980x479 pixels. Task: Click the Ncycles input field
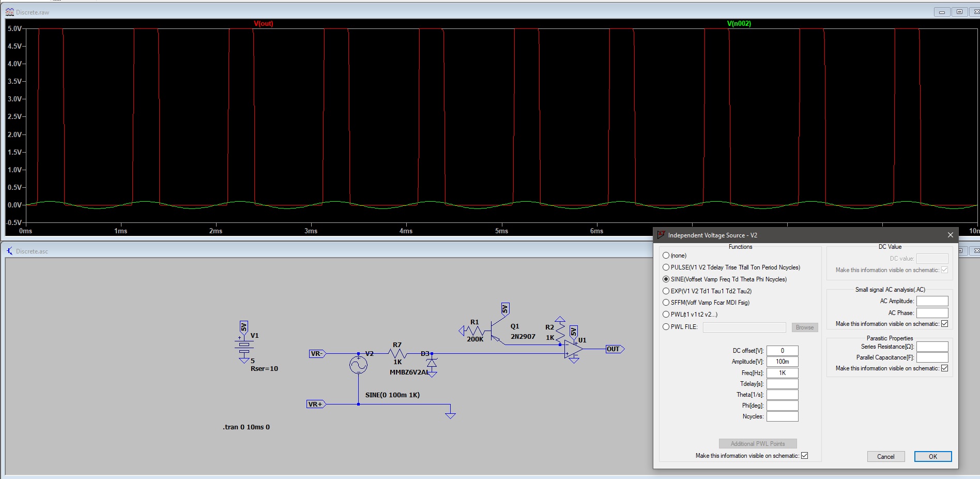(x=782, y=416)
